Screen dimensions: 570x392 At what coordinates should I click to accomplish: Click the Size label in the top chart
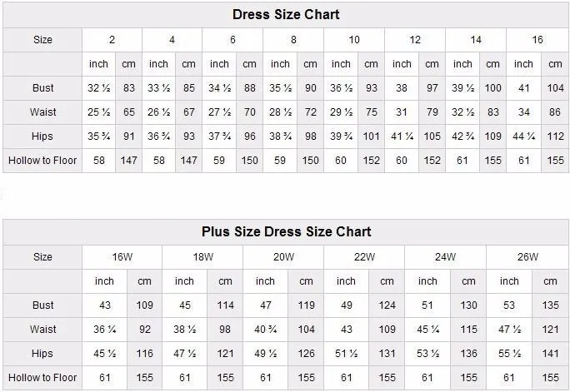coord(43,40)
